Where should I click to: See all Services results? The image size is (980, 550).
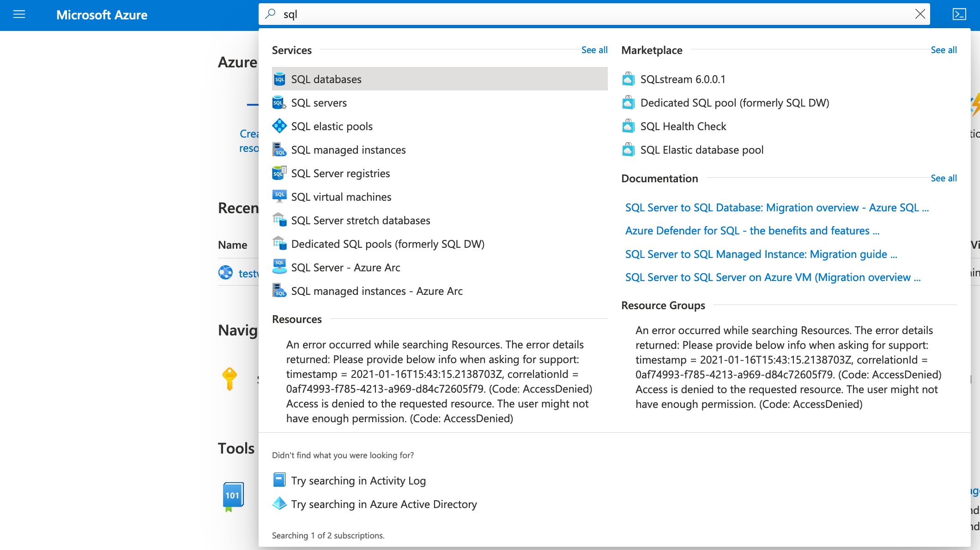[x=594, y=50]
